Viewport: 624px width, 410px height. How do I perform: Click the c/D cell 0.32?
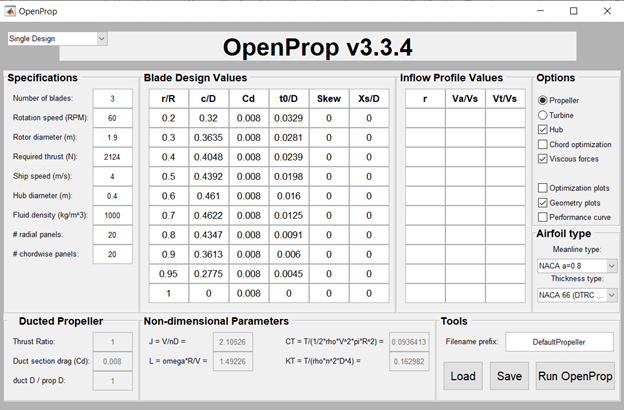(209, 118)
